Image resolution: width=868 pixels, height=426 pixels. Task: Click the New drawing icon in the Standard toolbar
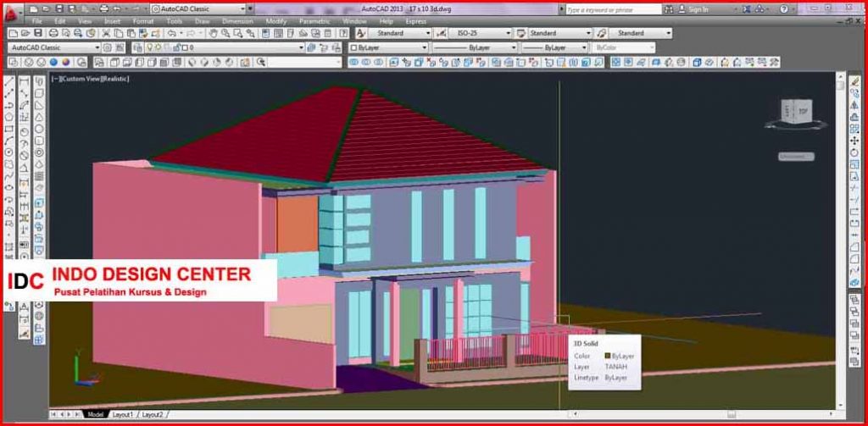tap(13, 33)
